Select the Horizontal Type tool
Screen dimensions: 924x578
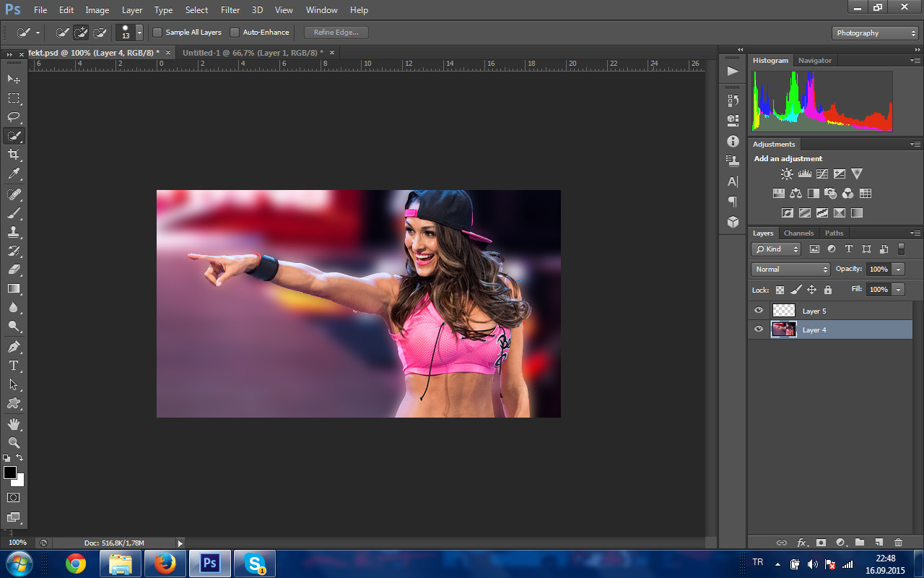(14, 366)
